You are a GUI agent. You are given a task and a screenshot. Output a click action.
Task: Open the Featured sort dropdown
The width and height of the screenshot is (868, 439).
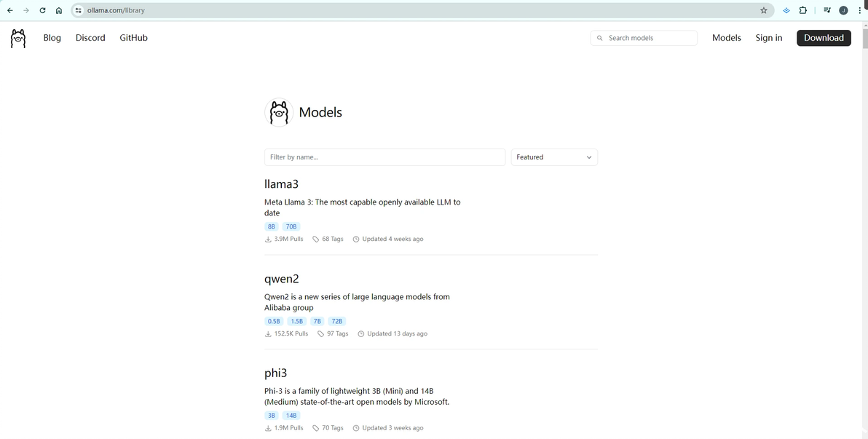coord(554,157)
